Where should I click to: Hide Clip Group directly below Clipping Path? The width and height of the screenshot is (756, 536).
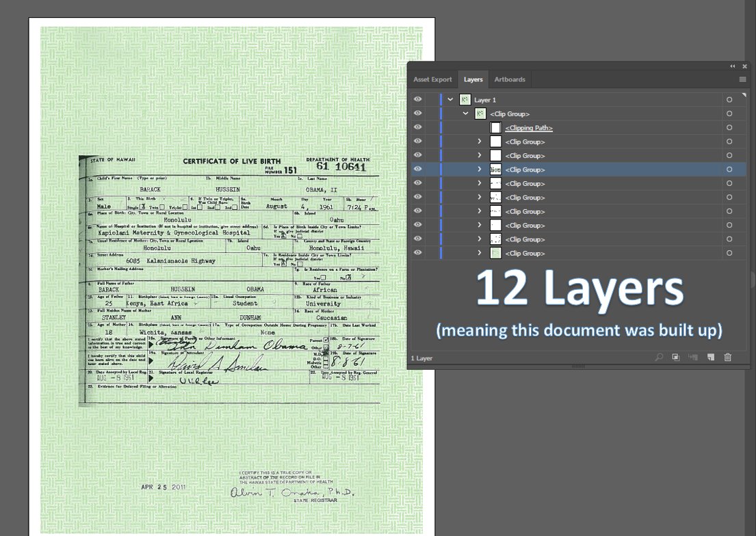[417, 142]
